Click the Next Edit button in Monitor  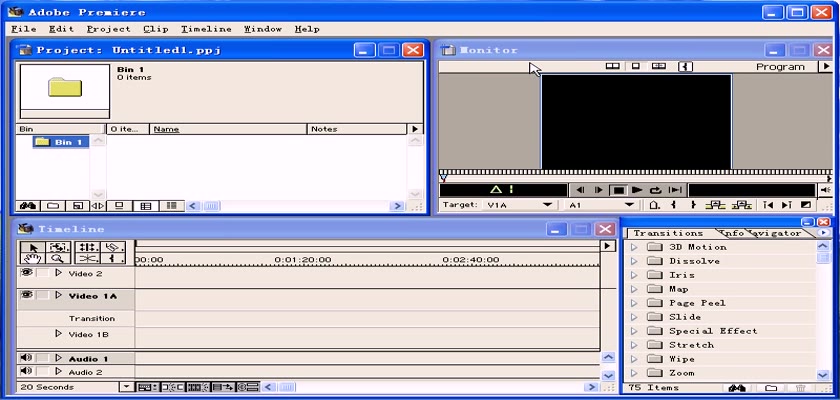pos(786,205)
